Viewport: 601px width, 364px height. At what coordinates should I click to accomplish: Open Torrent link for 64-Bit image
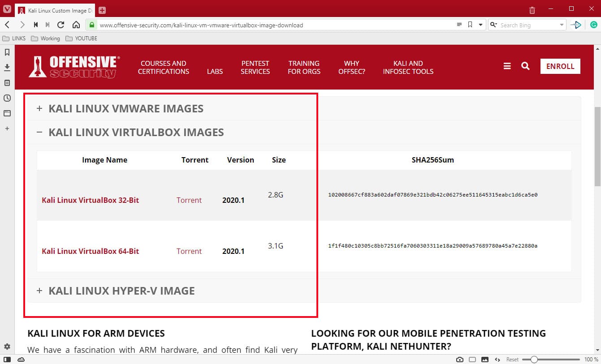coord(189,251)
